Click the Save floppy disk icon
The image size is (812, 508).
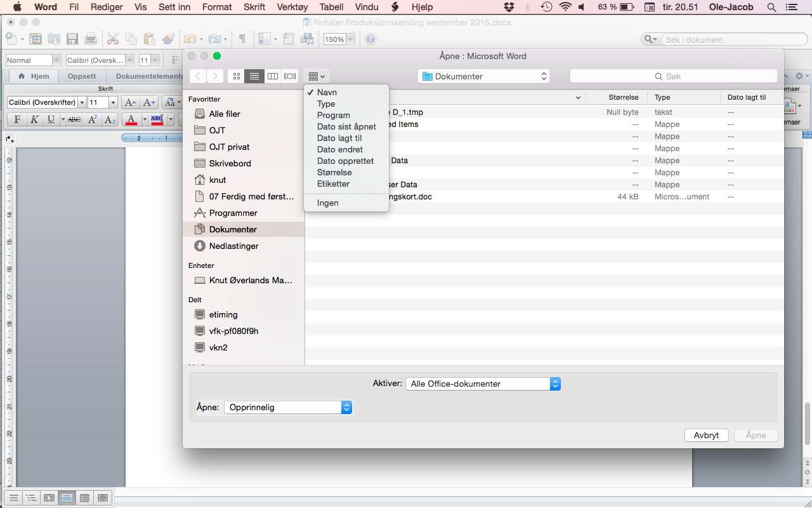point(72,39)
